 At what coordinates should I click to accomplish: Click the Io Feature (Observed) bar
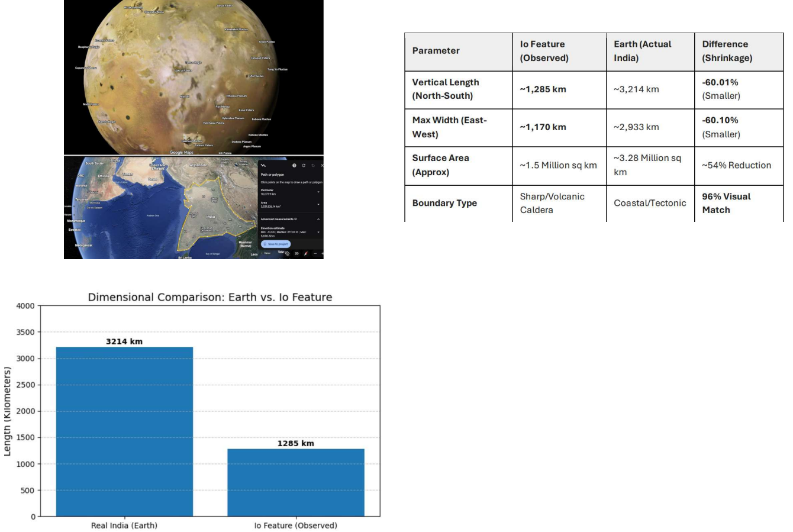pos(296,482)
